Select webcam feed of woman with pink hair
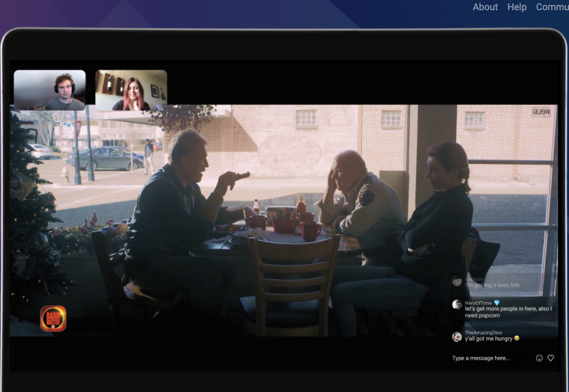The height and width of the screenshot is (392, 569). (131, 90)
